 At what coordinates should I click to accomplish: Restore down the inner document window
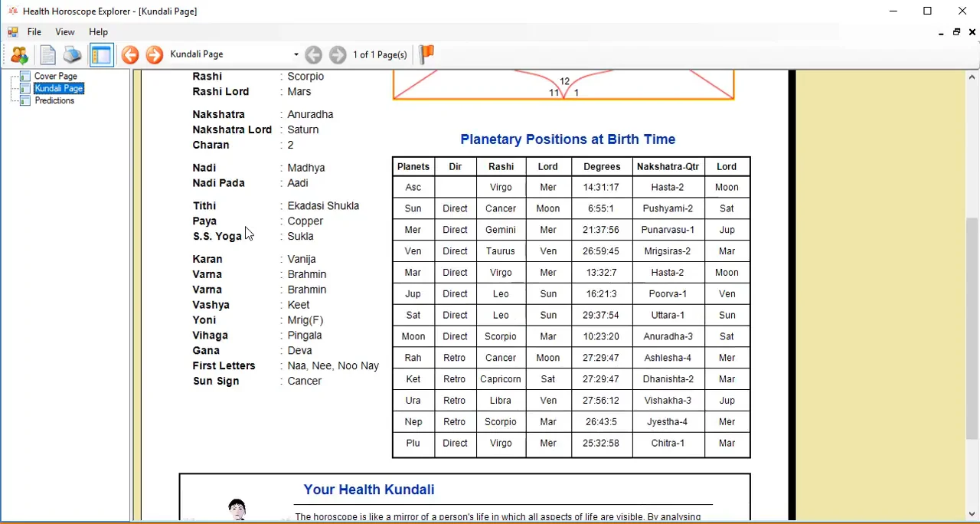956,32
